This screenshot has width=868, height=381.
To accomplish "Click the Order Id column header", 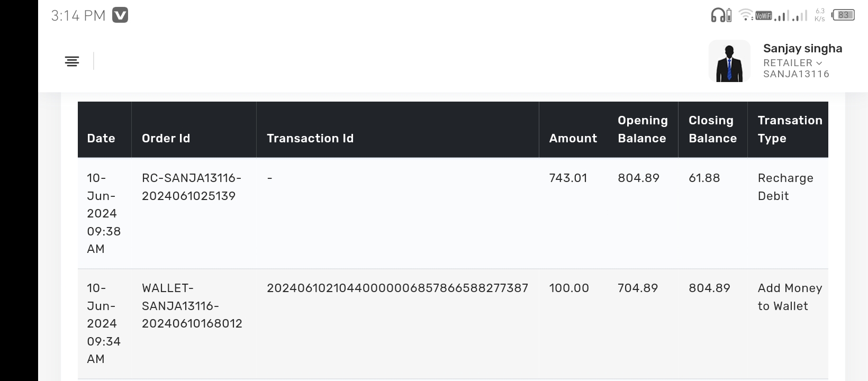I will [166, 138].
